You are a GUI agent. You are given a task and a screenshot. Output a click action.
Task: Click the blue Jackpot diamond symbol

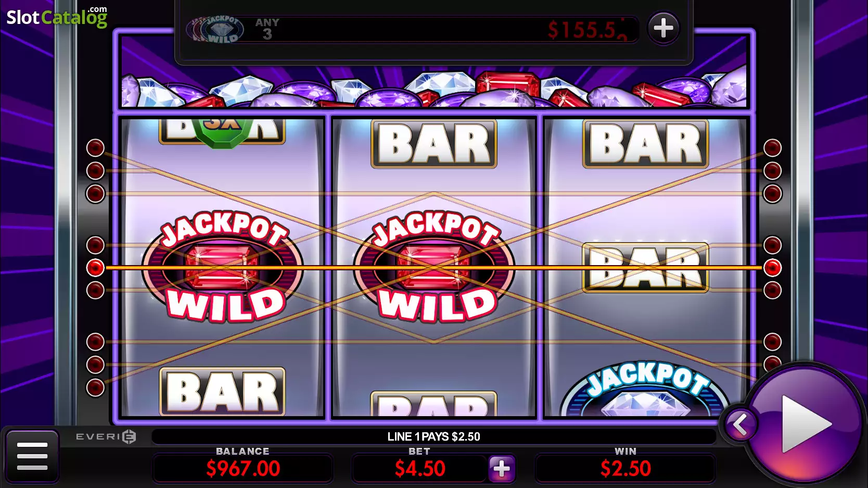click(645, 389)
